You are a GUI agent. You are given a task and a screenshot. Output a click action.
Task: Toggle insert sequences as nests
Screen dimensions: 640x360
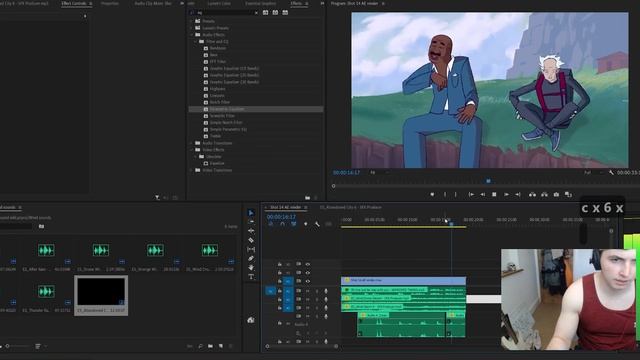pos(271,224)
